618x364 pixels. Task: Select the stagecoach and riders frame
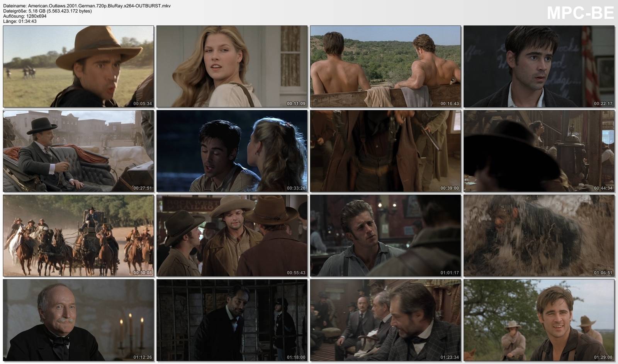tap(78, 235)
